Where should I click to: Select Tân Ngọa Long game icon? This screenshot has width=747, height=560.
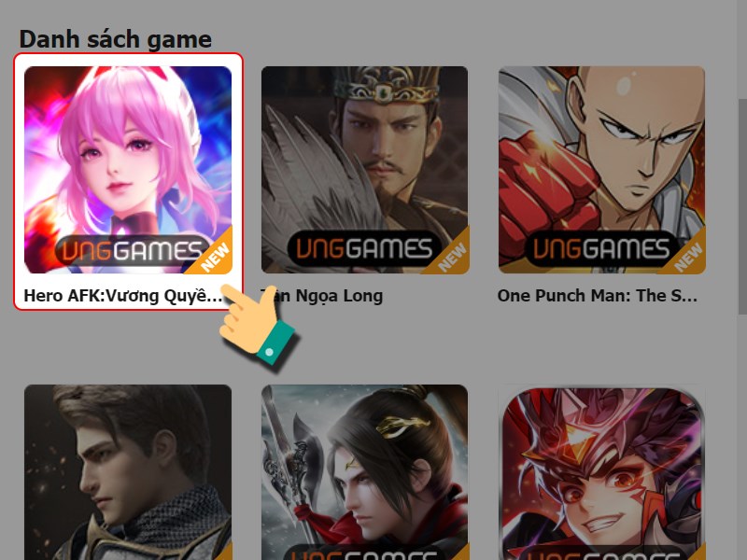tap(364, 170)
